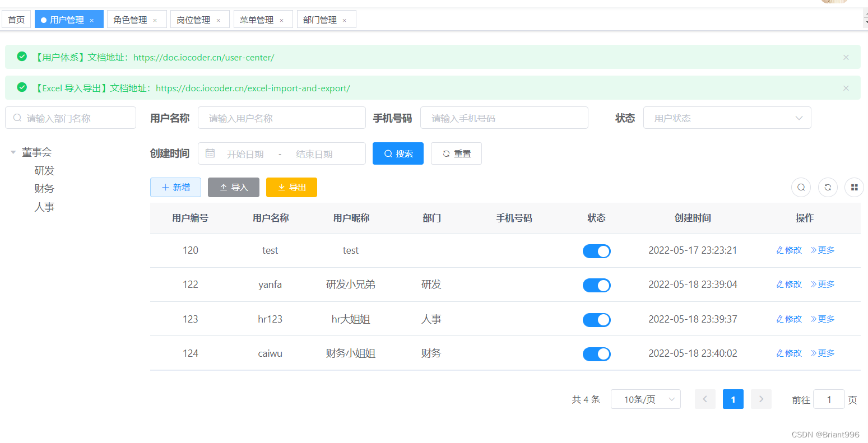The height and width of the screenshot is (443, 868).
Task: Click the 开始日期 start date field
Action: (245, 154)
